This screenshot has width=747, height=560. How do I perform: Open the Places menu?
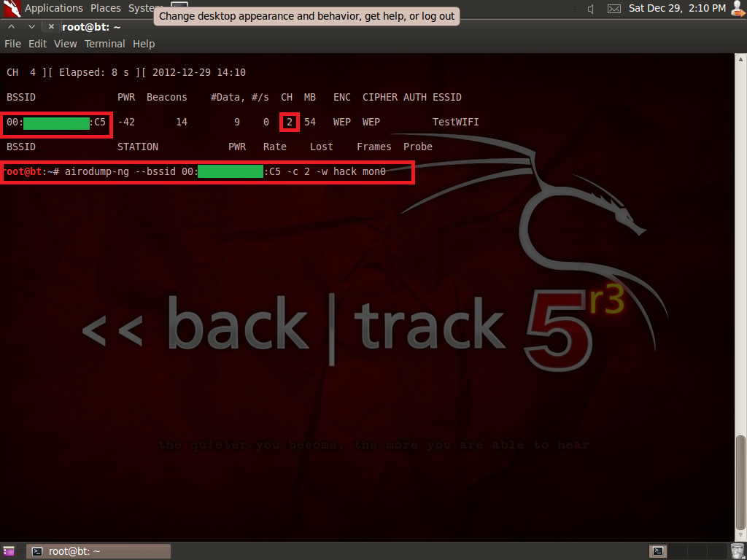[106, 8]
